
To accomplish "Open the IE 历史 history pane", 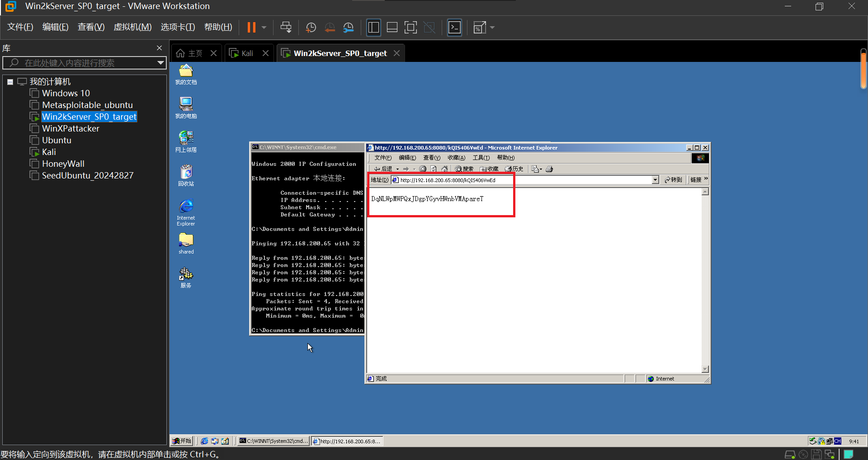I will [514, 169].
